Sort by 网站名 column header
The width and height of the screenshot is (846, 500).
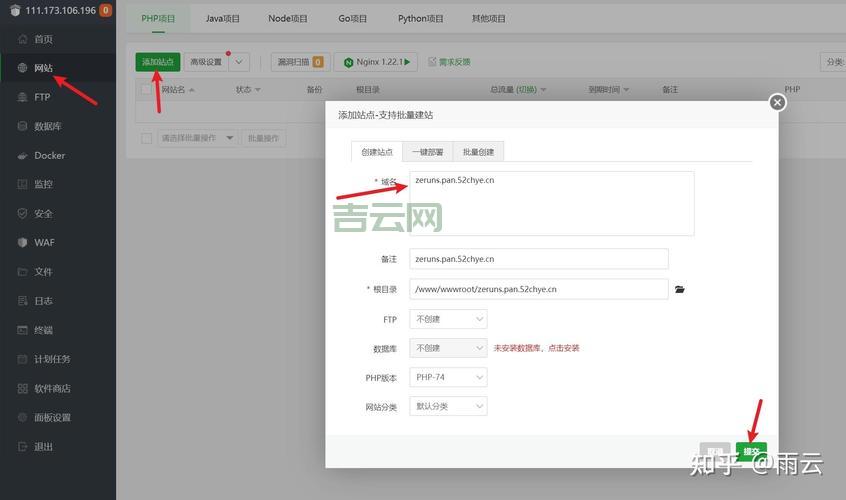(178, 90)
